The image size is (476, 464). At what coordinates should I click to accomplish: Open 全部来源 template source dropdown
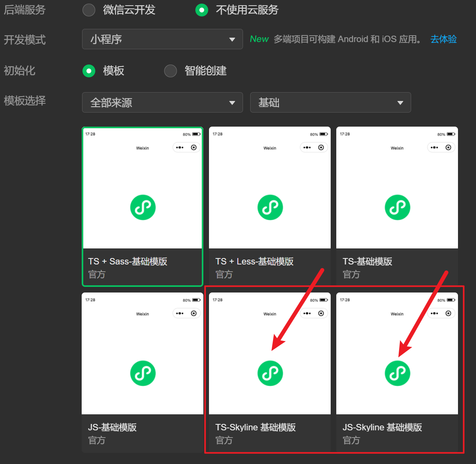(x=163, y=103)
